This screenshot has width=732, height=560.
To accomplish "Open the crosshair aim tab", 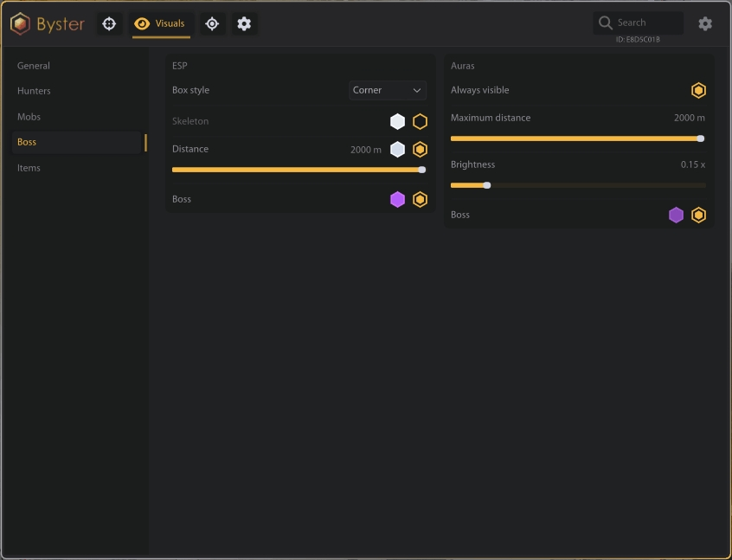I will point(109,23).
